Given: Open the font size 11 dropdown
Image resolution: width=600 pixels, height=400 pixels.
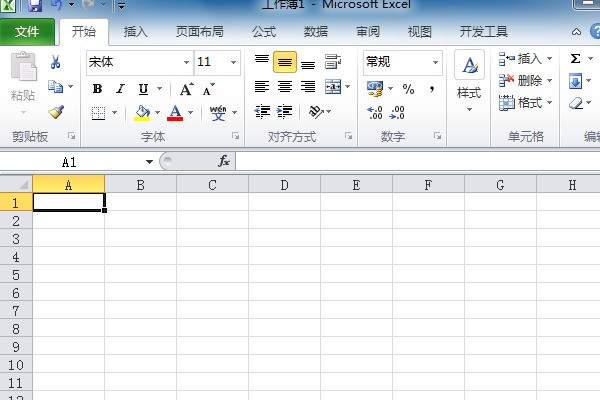Looking at the screenshot, I should [x=233, y=62].
